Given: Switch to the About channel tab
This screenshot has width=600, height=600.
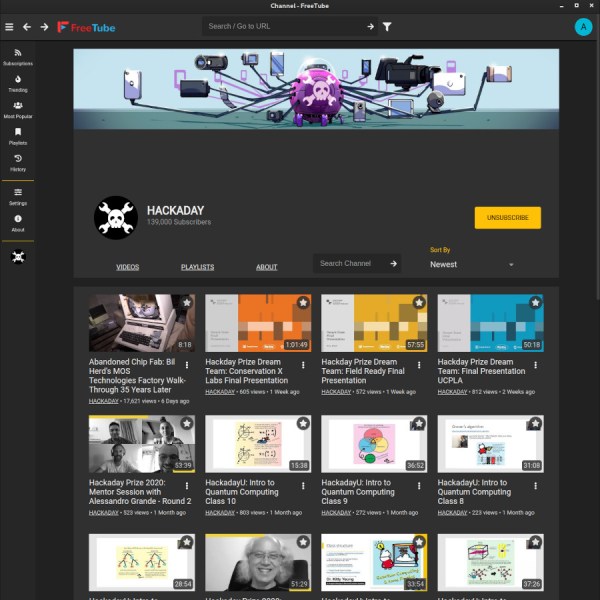Looking at the screenshot, I should [x=266, y=267].
